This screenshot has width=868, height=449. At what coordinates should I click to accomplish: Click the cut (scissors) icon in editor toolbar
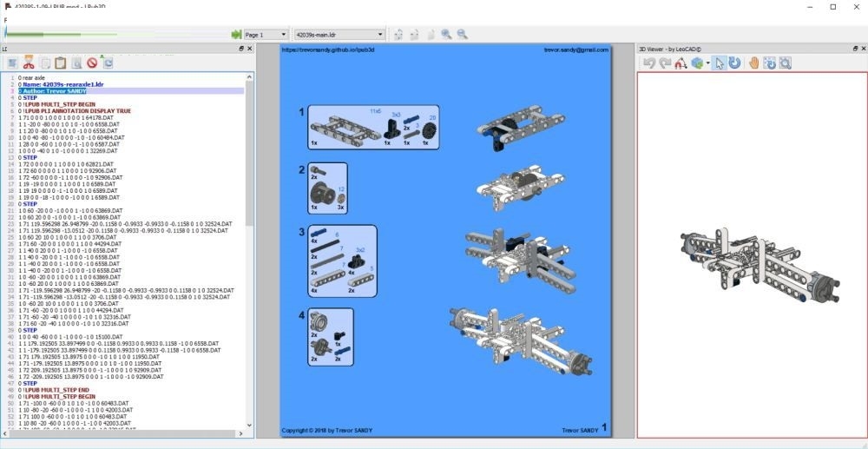pyautogui.click(x=29, y=63)
